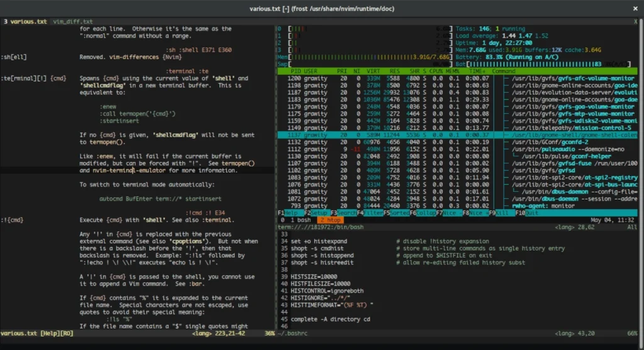The width and height of the screenshot is (644, 350).
Task: Collapse the process tree with F6 Collap
Action: pyautogui.click(x=423, y=213)
